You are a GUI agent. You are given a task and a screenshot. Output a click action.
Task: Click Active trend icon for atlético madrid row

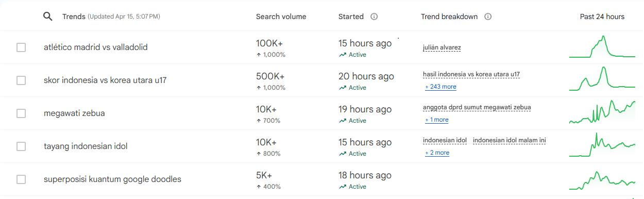343,55
